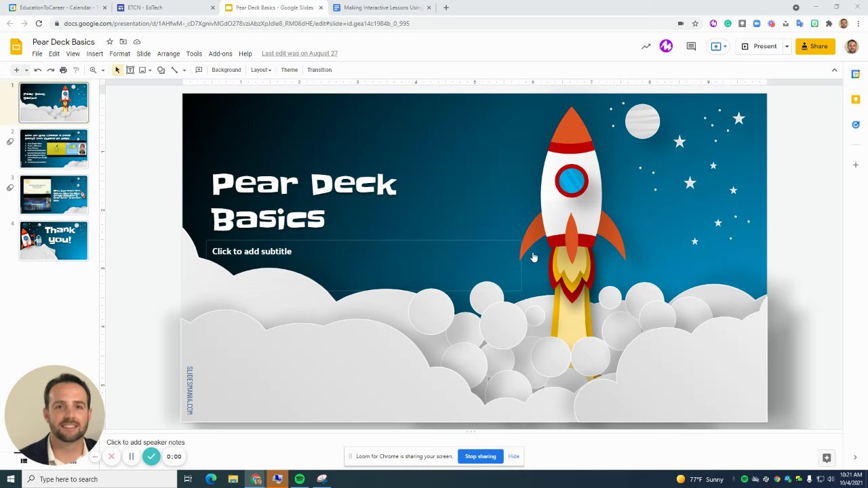Click the yellow Share button
The width and height of the screenshot is (868, 488).
tap(815, 47)
